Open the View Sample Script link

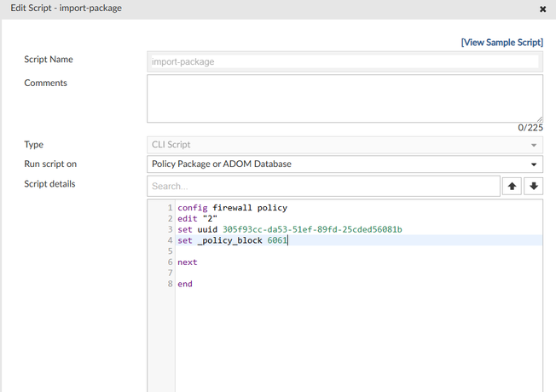click(x=501, y=43)
